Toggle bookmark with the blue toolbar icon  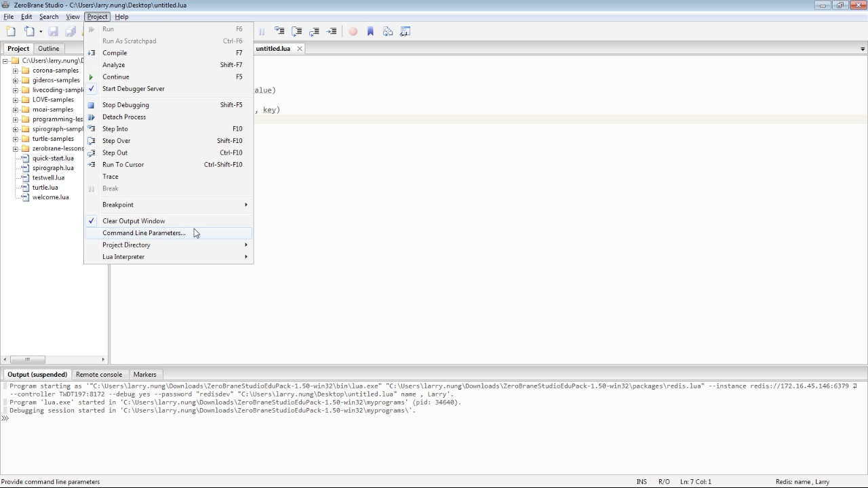[x=370, y=31]
